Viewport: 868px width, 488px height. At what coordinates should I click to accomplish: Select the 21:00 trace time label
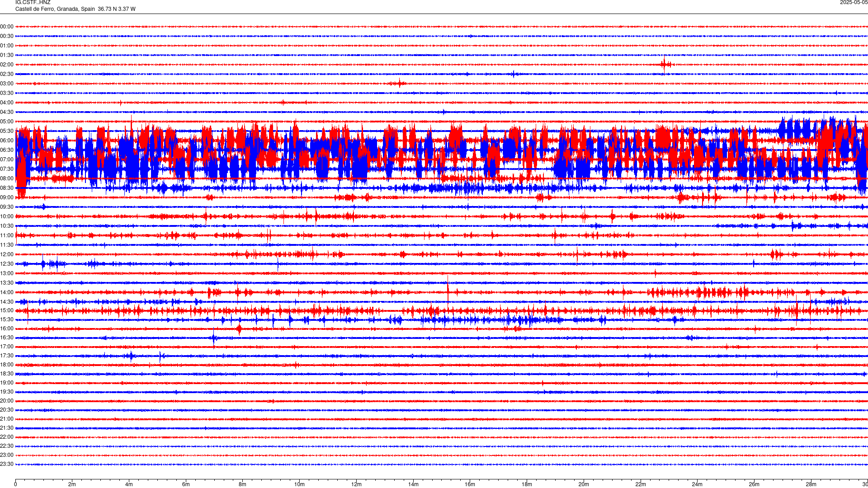pyautogui.click(x=7, y=419)
